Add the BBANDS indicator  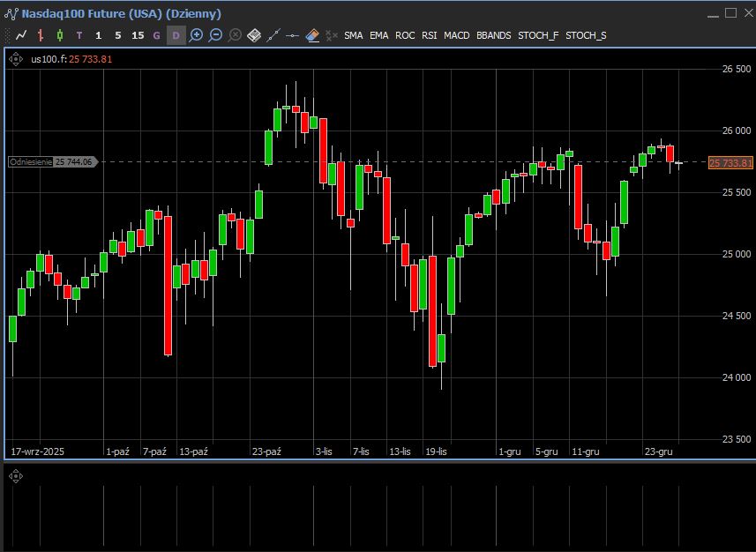click(x=493, y=35)
